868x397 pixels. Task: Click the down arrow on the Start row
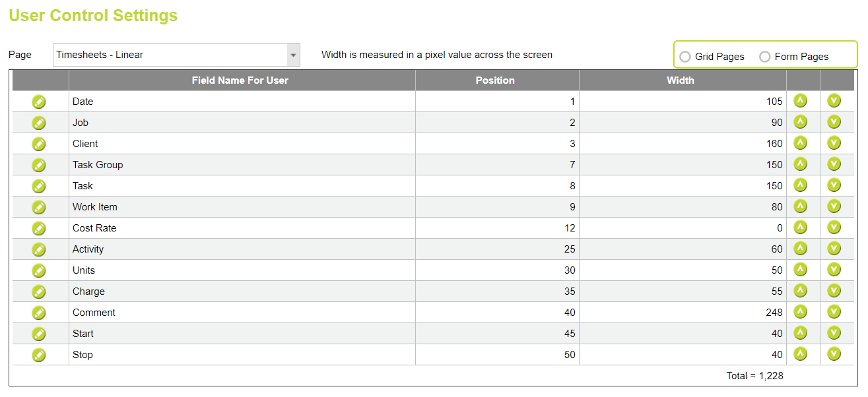[x=834, y=333]
